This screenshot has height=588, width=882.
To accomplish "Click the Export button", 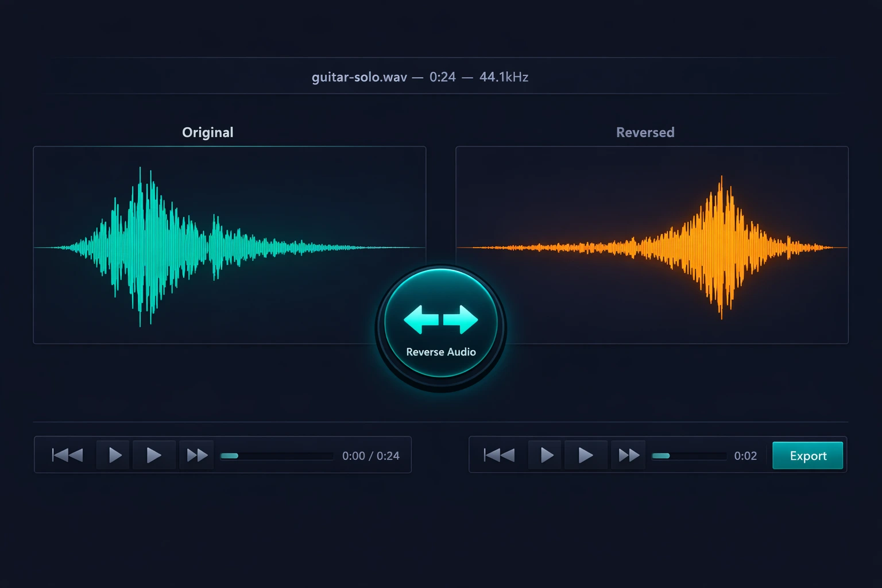I will point(807,455).
